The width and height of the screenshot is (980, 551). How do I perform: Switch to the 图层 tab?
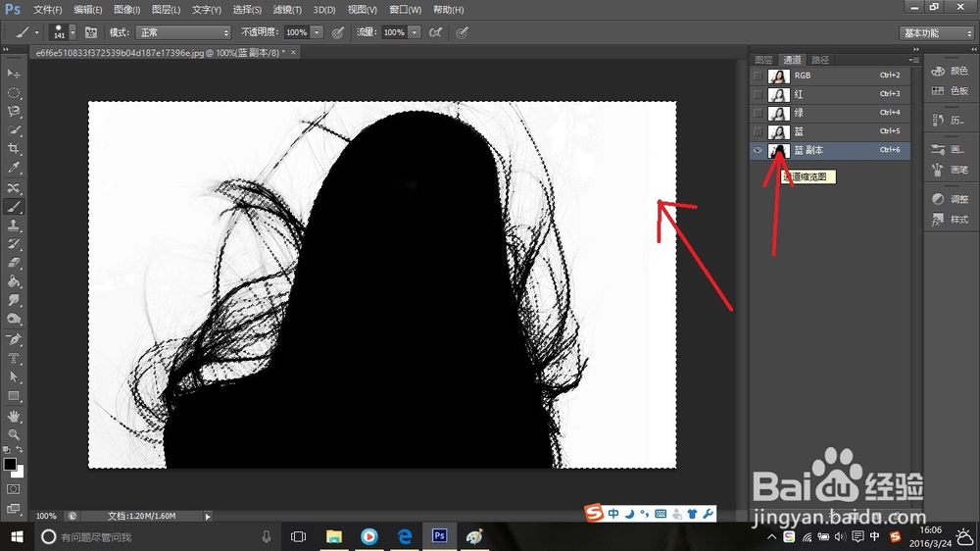click(763, 60)
